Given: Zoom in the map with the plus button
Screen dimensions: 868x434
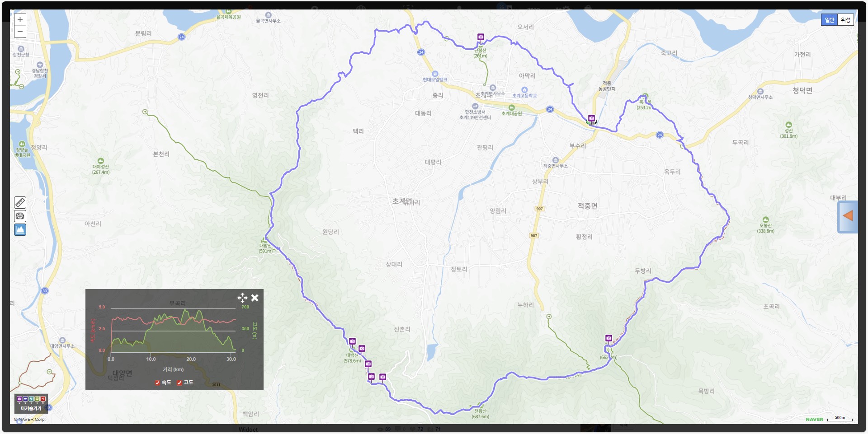Looking at the screenshot, I should pos(20,20).
